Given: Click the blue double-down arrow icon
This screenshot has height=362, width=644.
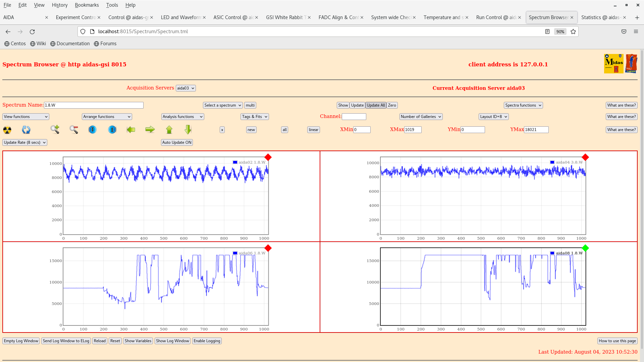Looking at the screenshot, I should (93, 129).
